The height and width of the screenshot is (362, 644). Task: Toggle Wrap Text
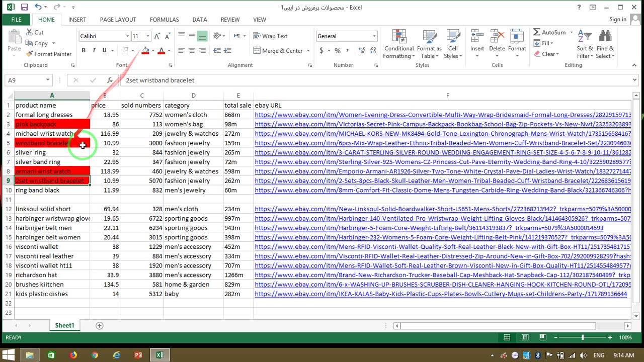tap(271, 36)
